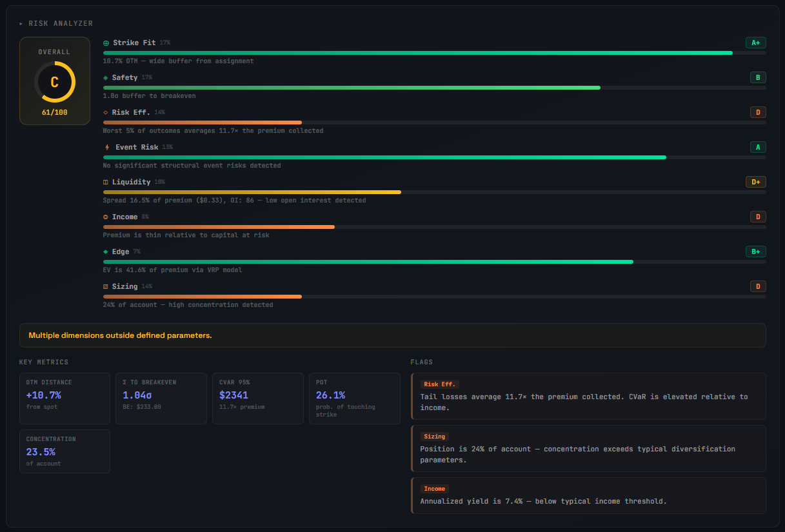
Task: Click the Safety diamond icon
Action: [106, 78]
